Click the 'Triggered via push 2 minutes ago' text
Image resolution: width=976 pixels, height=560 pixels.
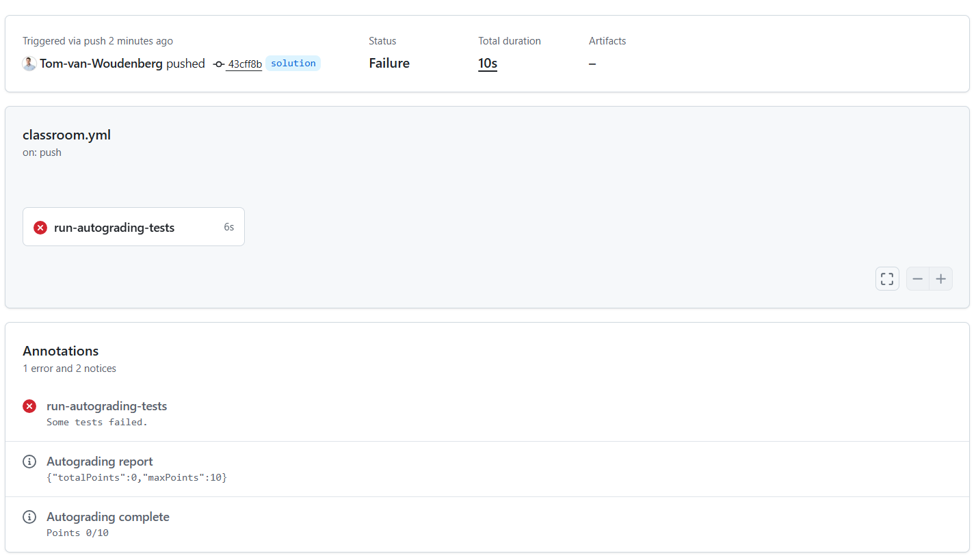pyautogui.click(x=98, y=41)
